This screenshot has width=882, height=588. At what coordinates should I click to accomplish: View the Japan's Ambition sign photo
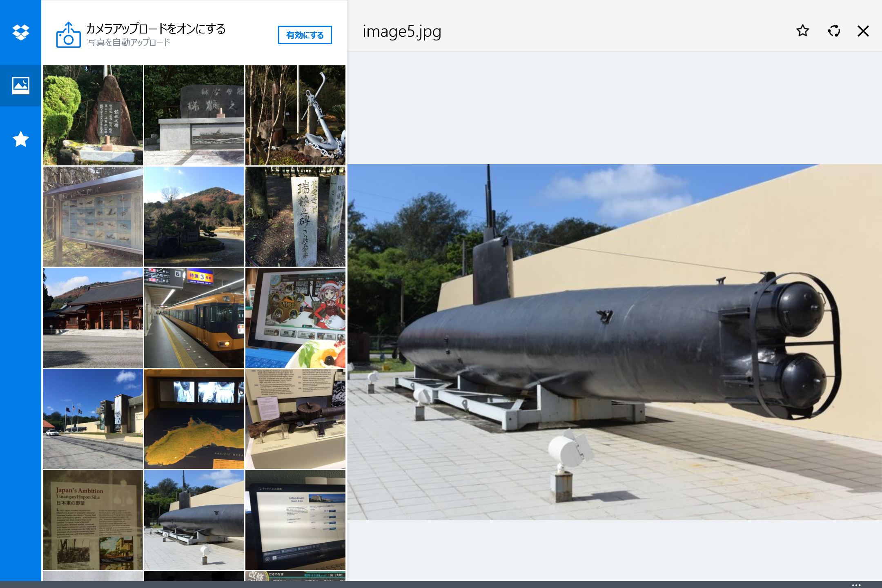tap(93, 521)
